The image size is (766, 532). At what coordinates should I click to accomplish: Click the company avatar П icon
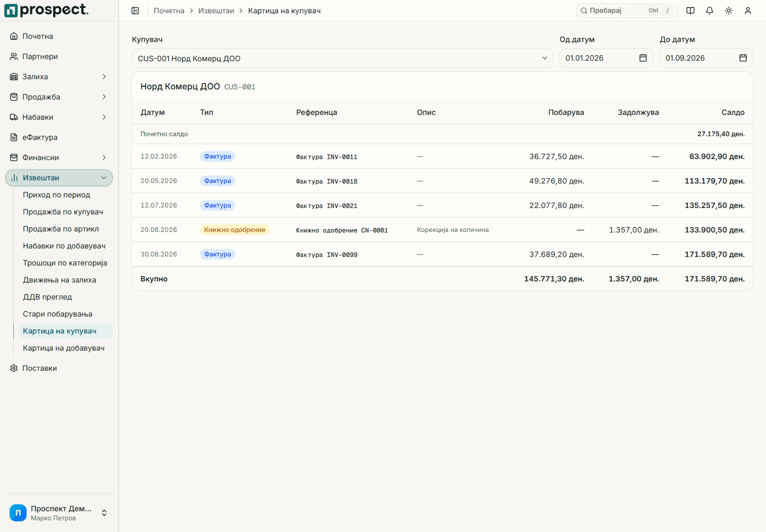pyautogui.click(x=18, y=513)
